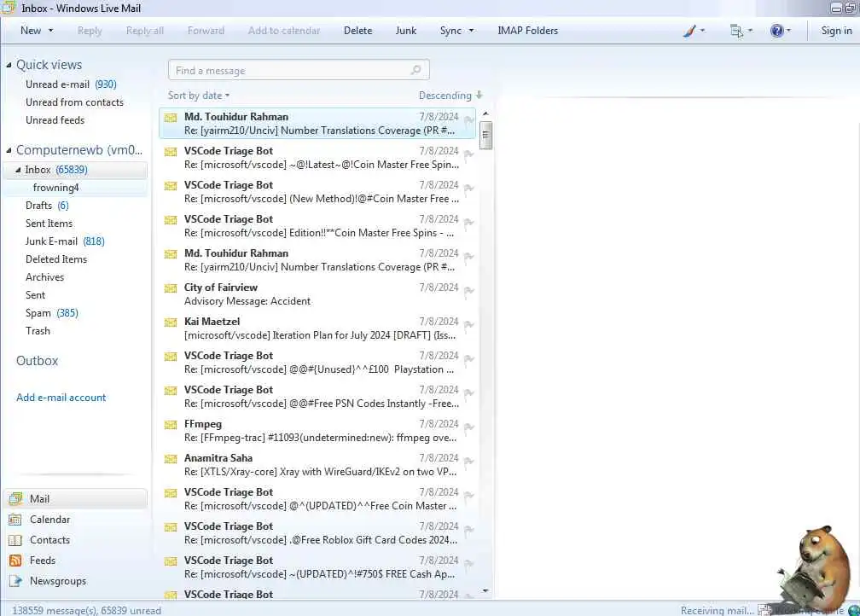Click envelope icon of City of Fairview message
Viewport: 860px width, 616px height.
point(171,288)
